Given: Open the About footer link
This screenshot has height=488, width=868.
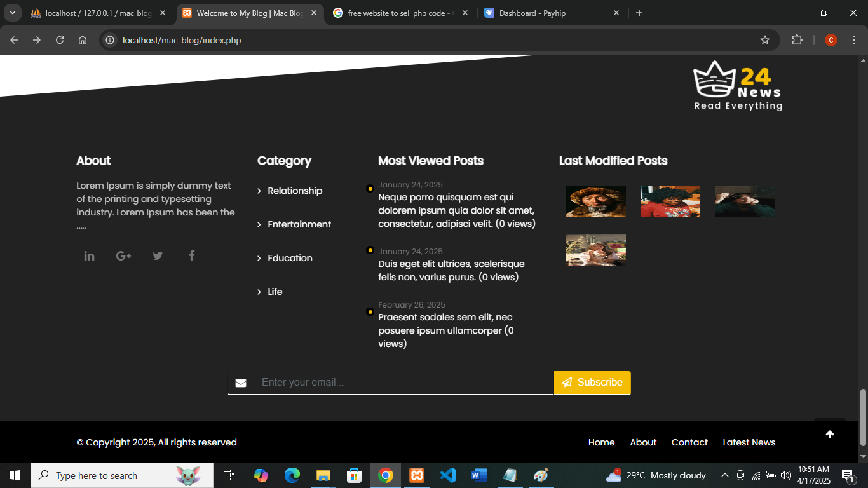Looking at the screenshot, I should click(x=643, y=442).
